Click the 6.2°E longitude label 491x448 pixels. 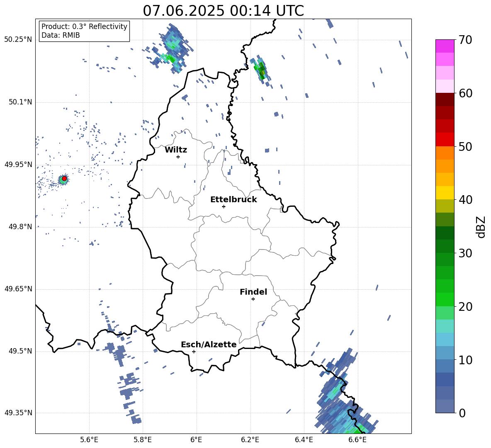click(250, 440)
